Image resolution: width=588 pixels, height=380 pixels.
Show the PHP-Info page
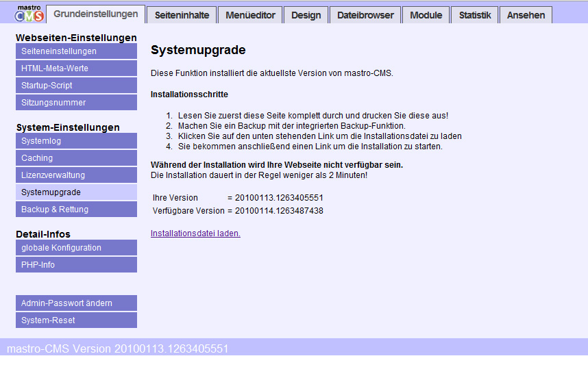pos(76,264)
